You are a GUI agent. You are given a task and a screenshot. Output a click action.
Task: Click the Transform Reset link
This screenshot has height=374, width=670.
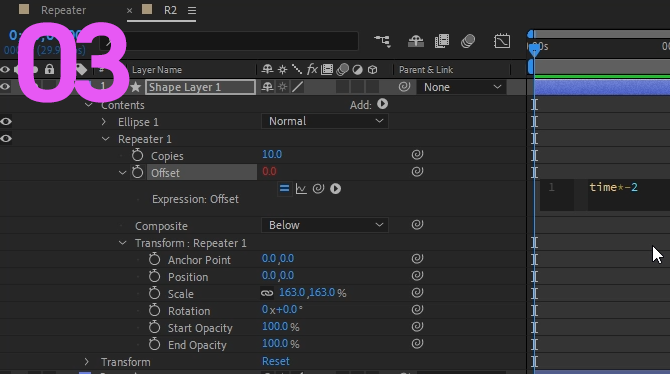coord(276,361)
